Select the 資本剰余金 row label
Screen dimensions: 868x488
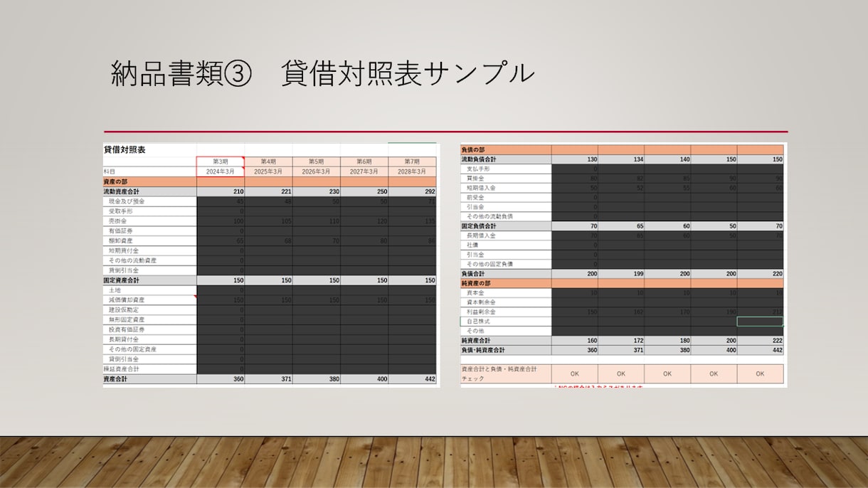point(506,302)
